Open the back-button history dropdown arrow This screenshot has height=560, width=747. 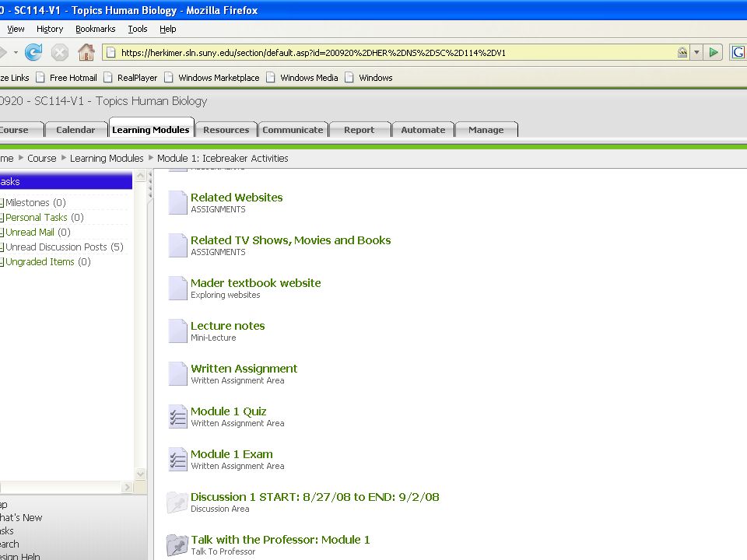[16, 52]
